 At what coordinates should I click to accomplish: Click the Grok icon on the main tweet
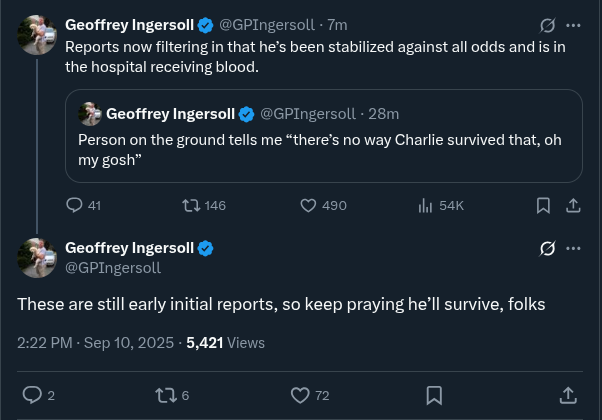[x=547, y=249]
